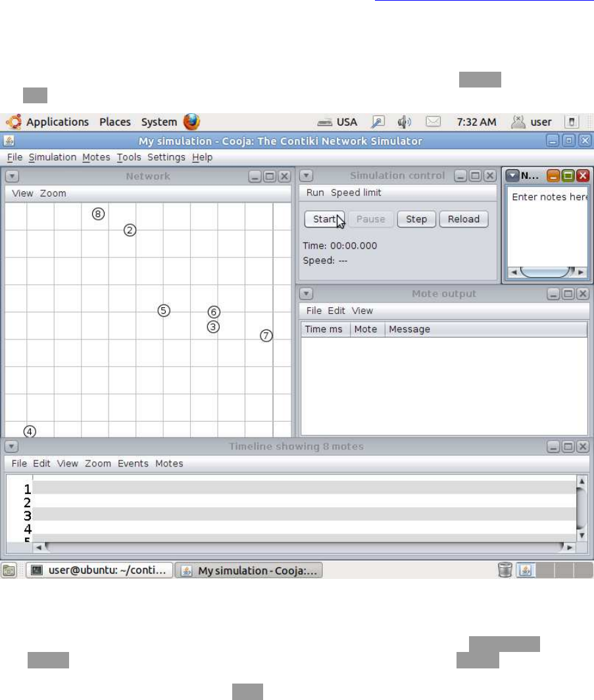Open the Simulation menu in the menu bar

tap(52, 158)
